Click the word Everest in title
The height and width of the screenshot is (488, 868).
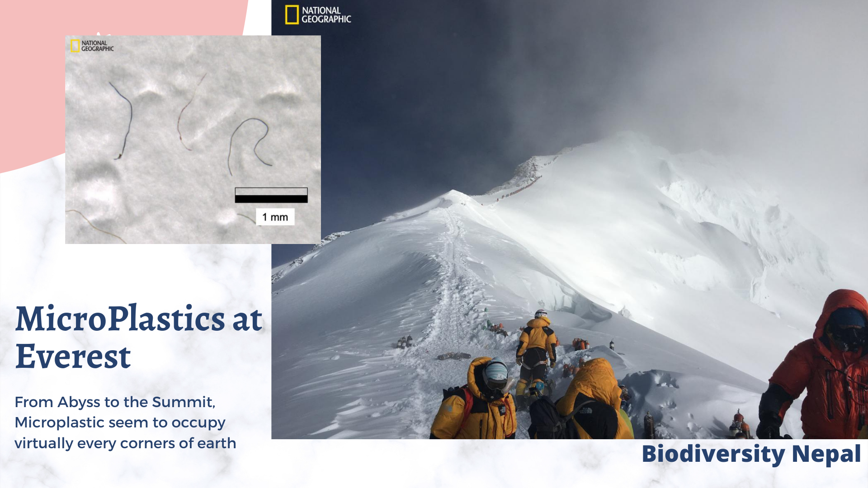coord(73,357)
